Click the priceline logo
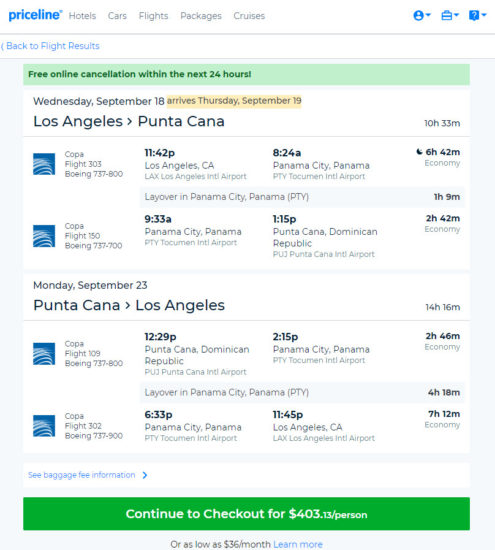495x550 pixels. coord(35,15)
